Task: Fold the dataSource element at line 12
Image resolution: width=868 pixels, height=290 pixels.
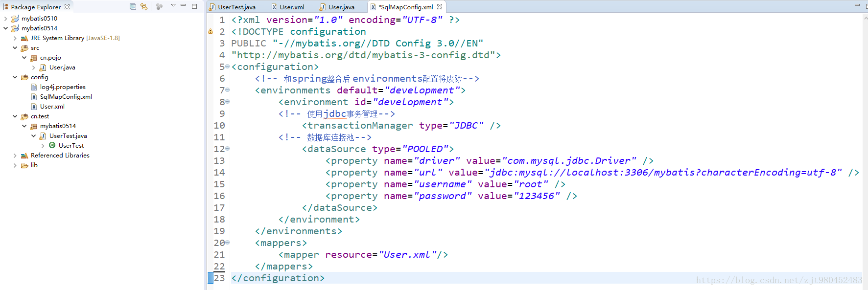Action: pyautogui.click(x=227, y=149)
